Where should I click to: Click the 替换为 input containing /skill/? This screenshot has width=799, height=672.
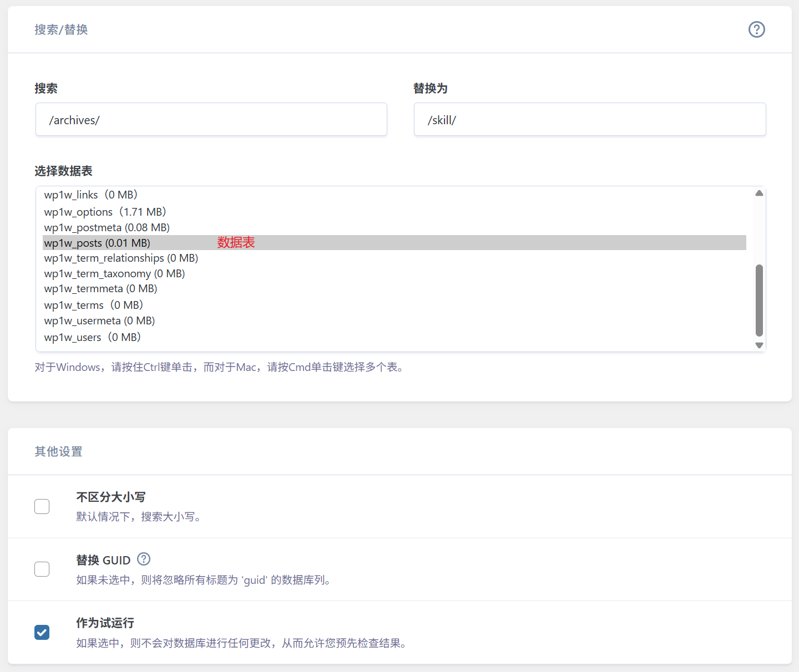589,120
